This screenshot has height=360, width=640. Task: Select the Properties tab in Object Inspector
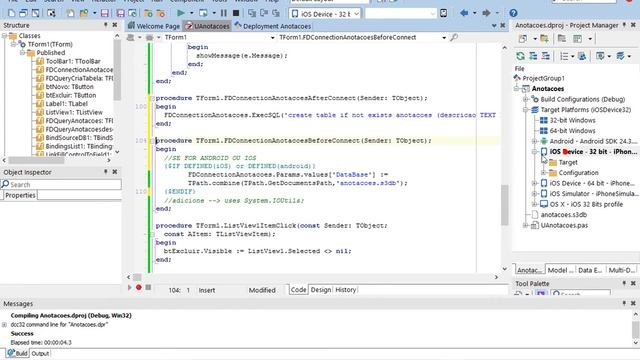coord(20,196)
